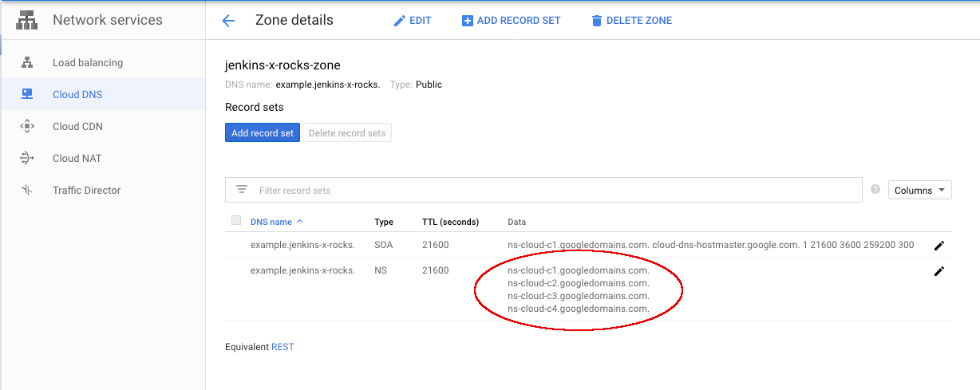Click DNS name of the NS row
This screenshot has height=390, width=980.
(x=303, y=270)
